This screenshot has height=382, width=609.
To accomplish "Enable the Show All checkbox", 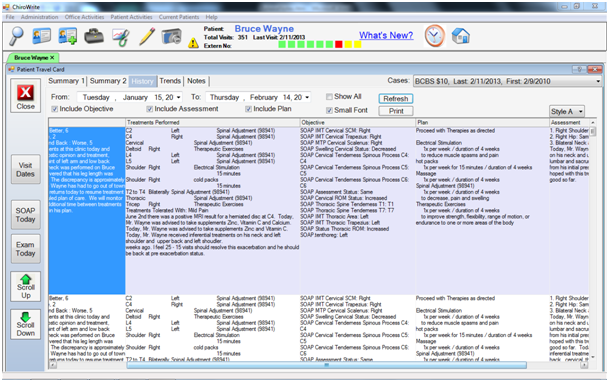I will click(329, 97).
